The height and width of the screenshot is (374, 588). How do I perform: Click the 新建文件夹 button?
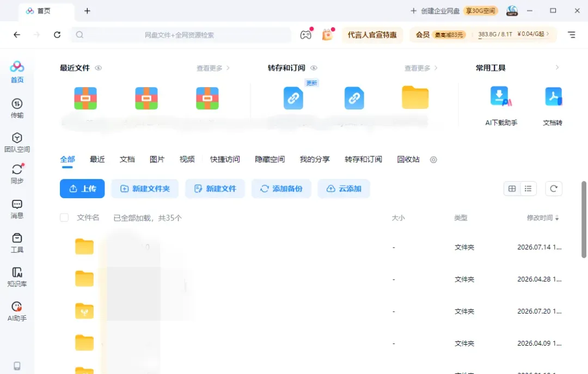coord(145,189)
